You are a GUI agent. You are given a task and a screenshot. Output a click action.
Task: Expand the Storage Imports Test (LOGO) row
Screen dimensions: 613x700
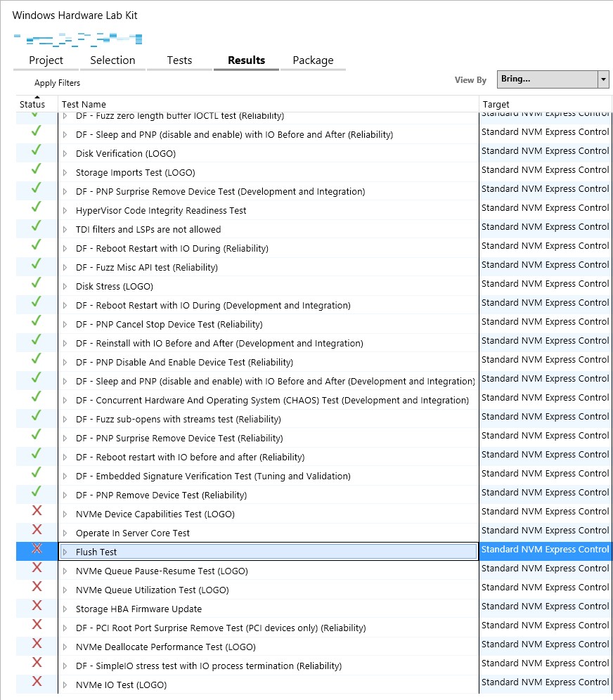pos(65,173)
